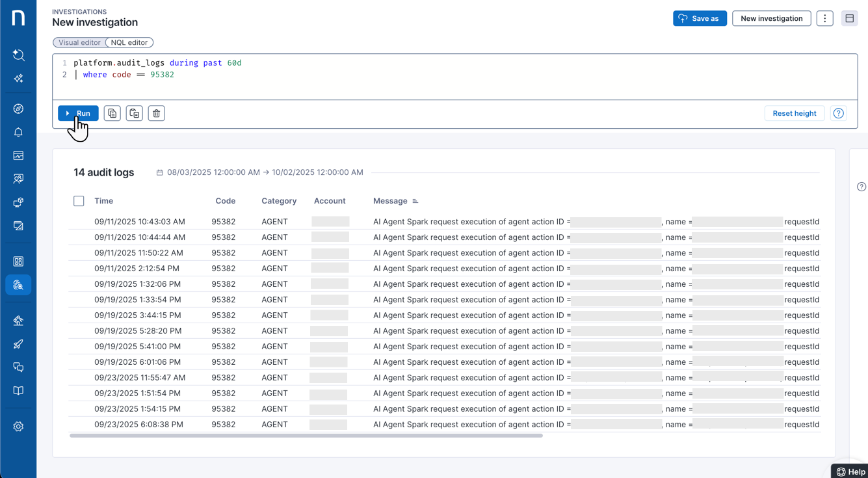Click inside the NQL query editor

455,77
